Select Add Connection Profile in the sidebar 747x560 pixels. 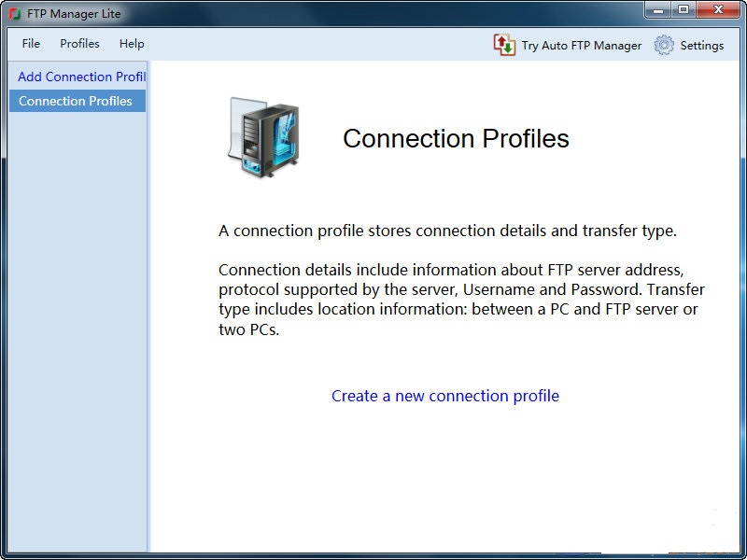(79, 77)
